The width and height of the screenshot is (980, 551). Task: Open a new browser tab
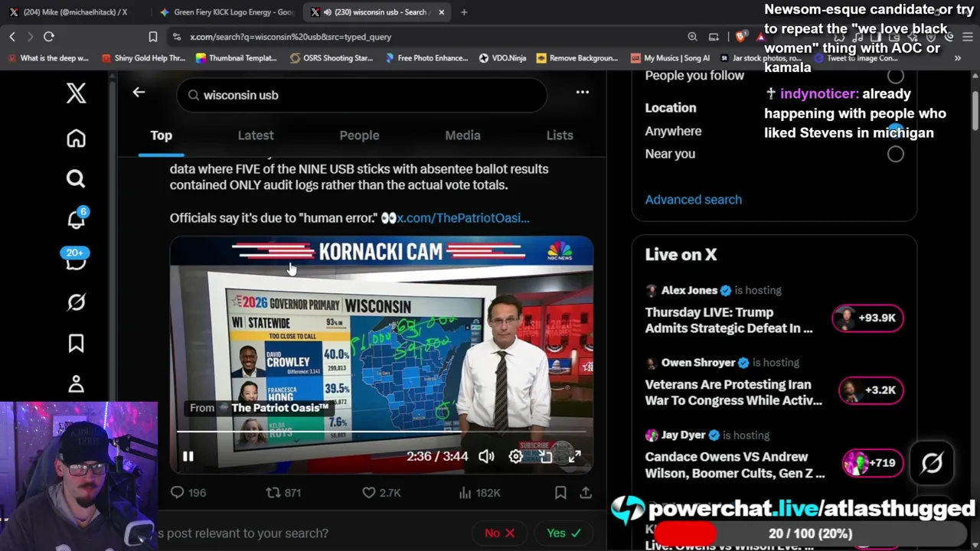pyautogui.click(x=464, y=12)
